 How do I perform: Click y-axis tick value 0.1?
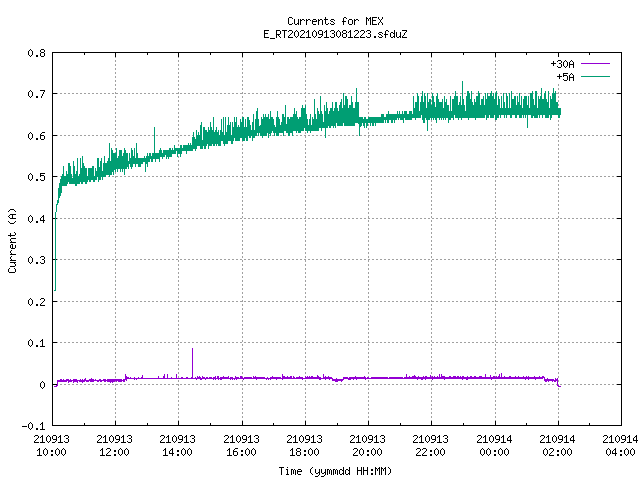pyautogui.click(x=36, y=343)
